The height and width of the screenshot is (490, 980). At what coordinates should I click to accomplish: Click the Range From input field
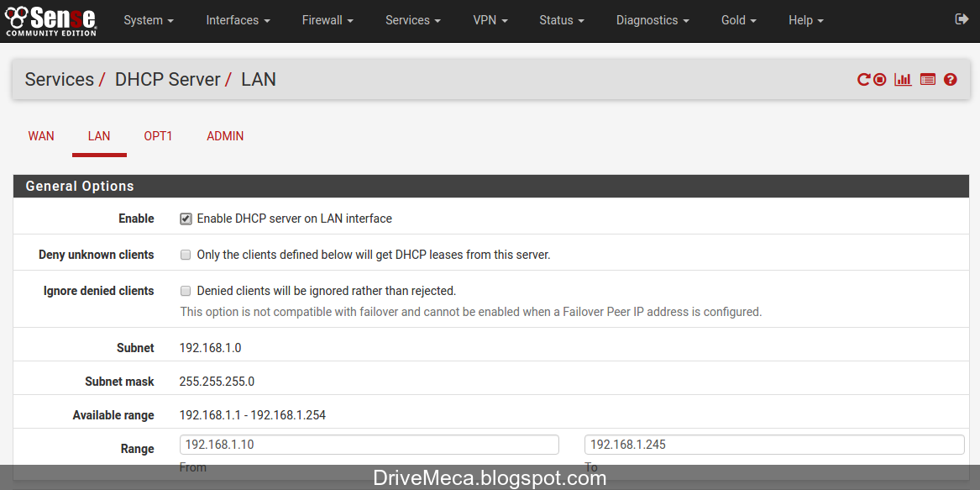point(369,444)
